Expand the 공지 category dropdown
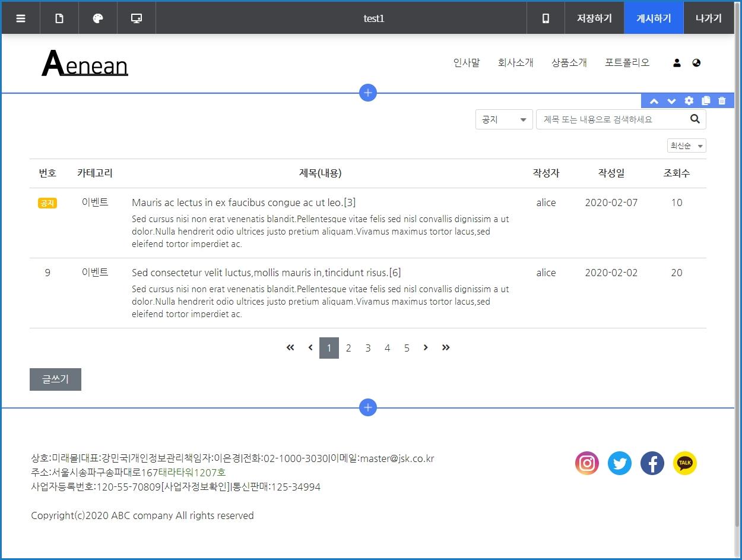742x560 pixels. coord(504,119)
